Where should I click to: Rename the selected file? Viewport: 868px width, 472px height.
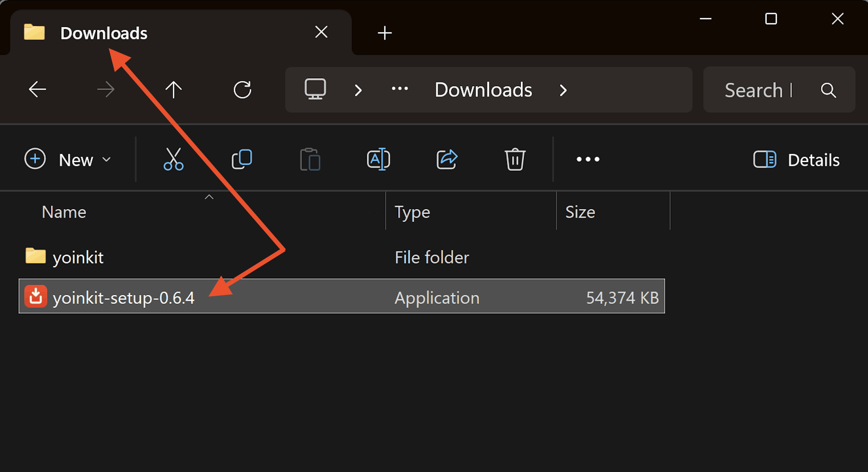tap(378, 159)
